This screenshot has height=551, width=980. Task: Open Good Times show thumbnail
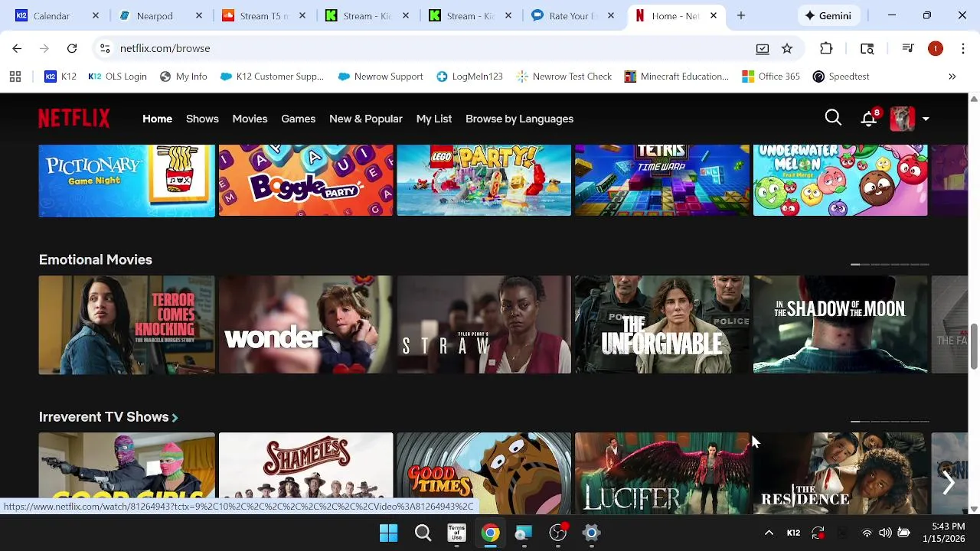[484, 471]
